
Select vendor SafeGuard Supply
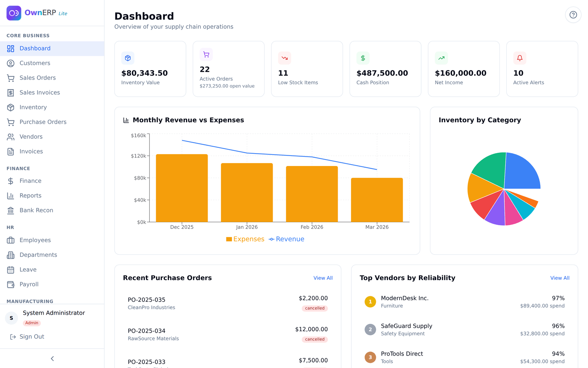465,330
